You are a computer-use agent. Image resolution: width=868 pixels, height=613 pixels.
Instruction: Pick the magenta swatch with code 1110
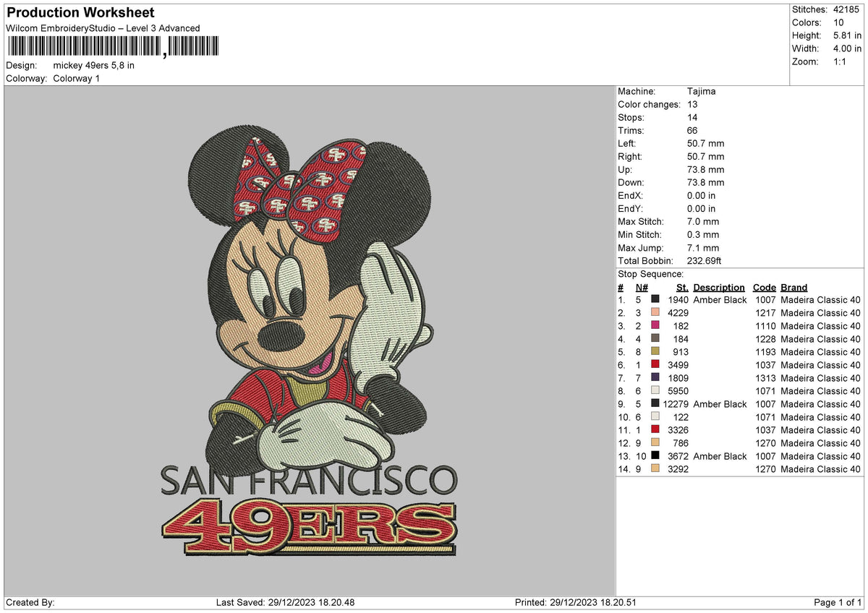click(655, 325)
